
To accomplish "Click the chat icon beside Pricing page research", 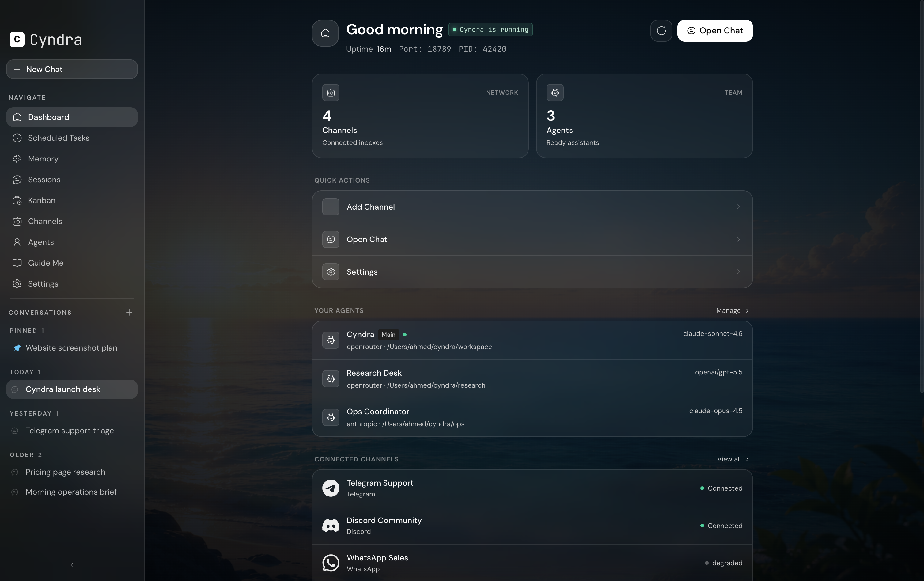I will point(15,472).
